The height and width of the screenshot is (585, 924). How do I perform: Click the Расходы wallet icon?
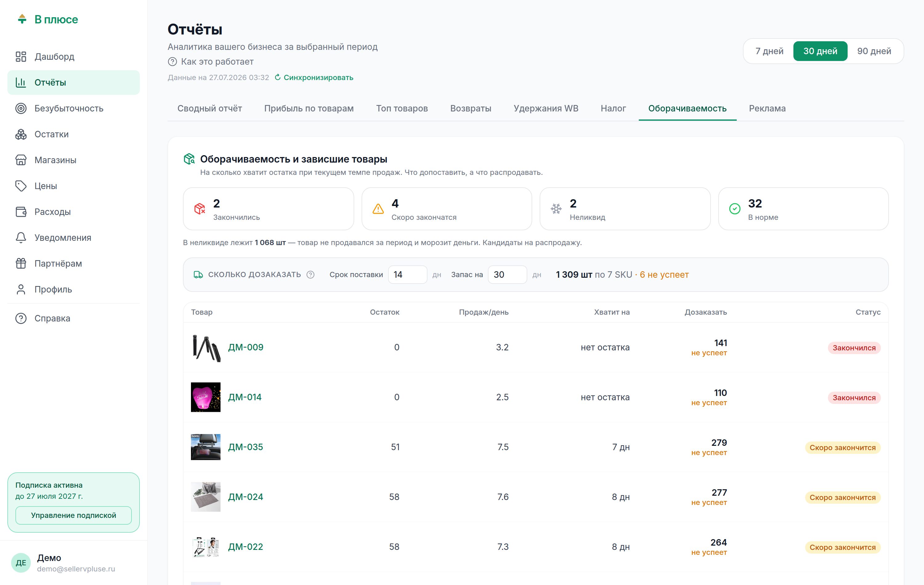(x=21, y=212)
